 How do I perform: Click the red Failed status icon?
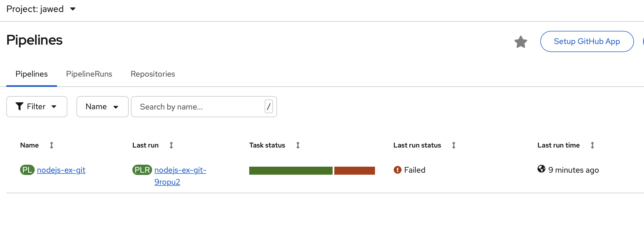(x=397, y=170)
